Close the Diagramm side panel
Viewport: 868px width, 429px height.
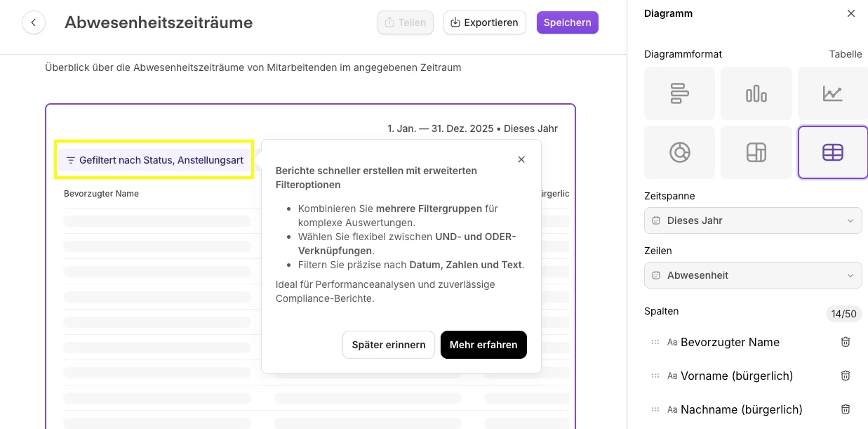tap(851, 13)
